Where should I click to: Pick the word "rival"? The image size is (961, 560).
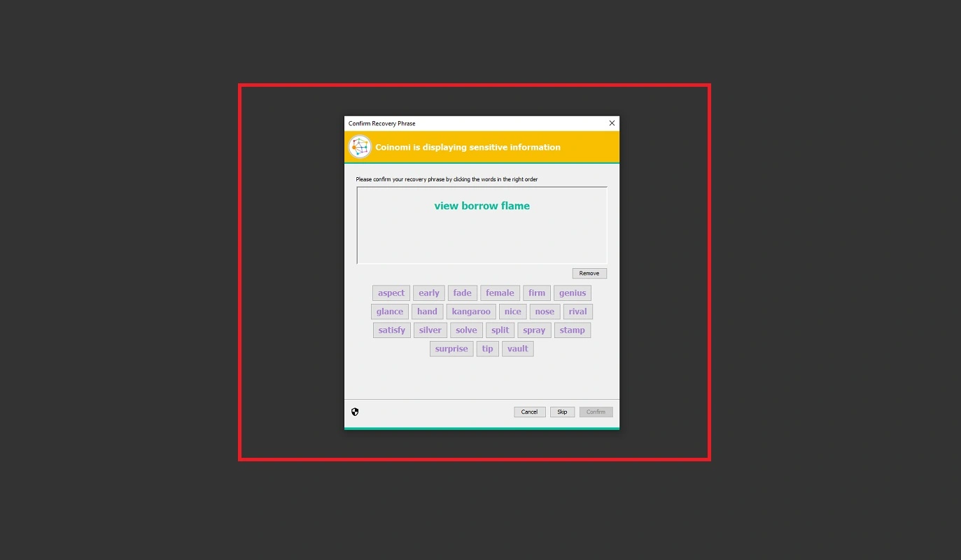(x=578, y=311)
